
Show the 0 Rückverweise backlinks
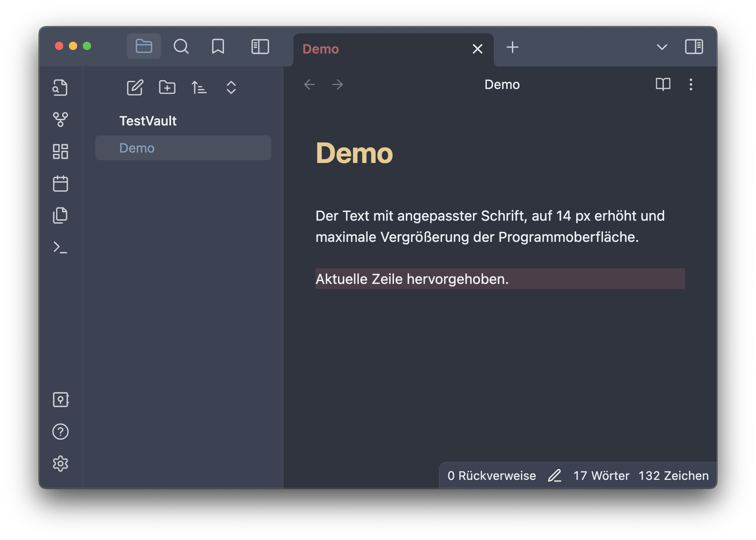tap(491, 476)
